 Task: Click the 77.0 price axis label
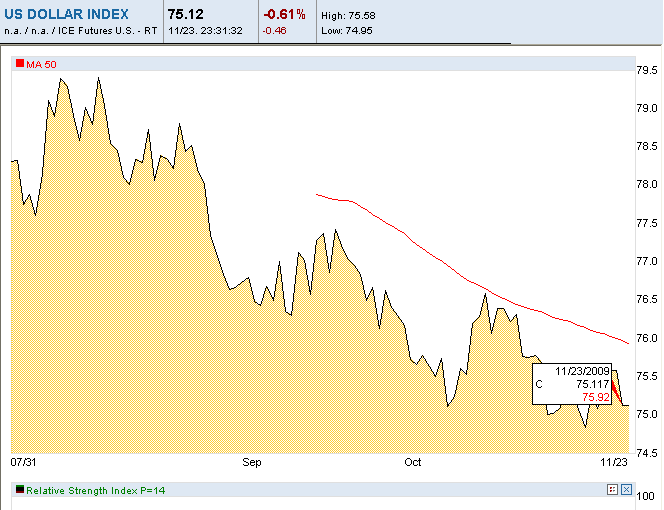coord(647,261)
